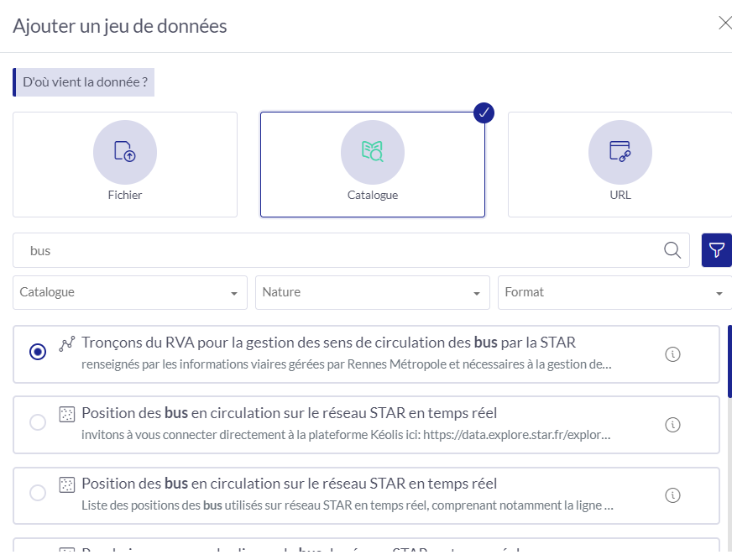Click description 'invitons à vous connecter directement'
Image resolution: width=732 pixels, height=560 pixels.
346,435
